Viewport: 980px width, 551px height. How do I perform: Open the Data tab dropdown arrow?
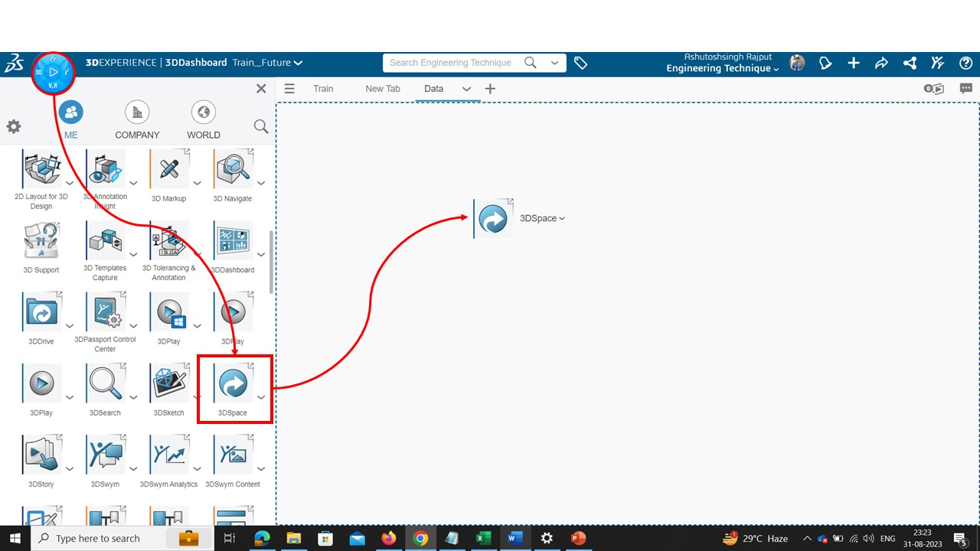(x=466, y=89)
